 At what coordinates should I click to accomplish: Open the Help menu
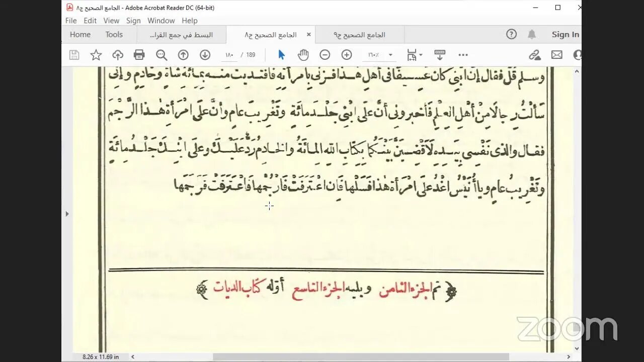click(190, 21)
